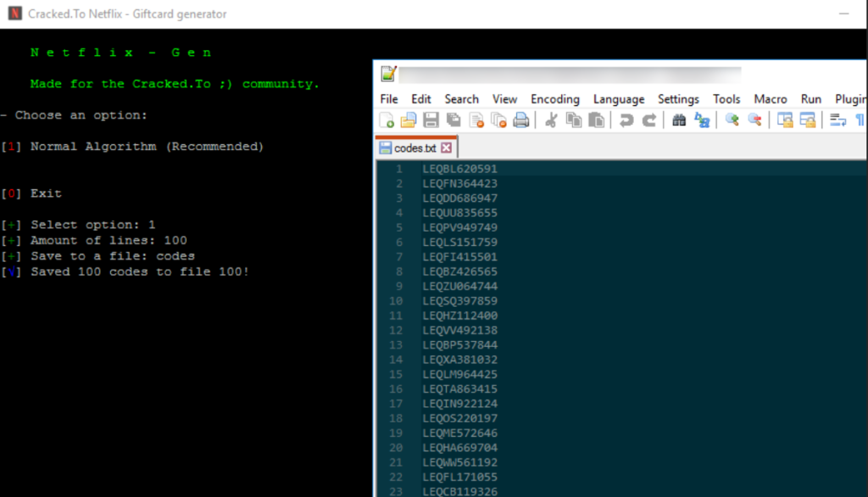The height and width of the screenshot is (497, 868).
Task: Click code LEQBP537844
Action: (x=460, y=345)
